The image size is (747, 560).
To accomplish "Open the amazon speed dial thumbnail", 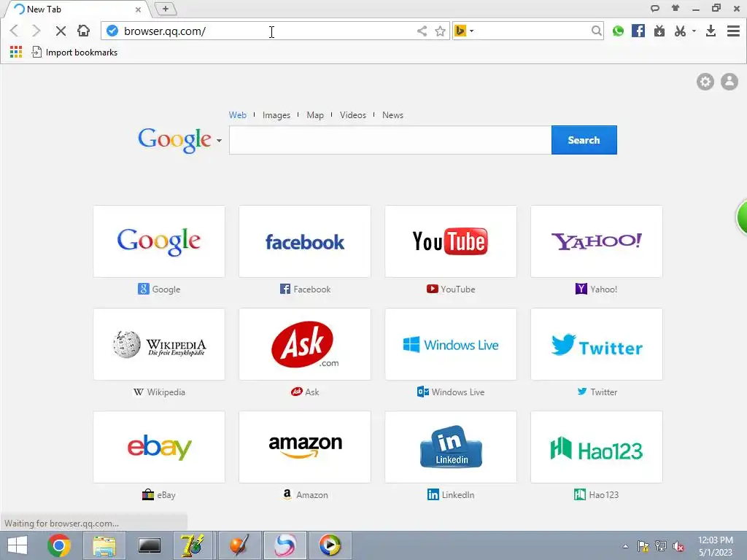I will click(x=305, y=447).
